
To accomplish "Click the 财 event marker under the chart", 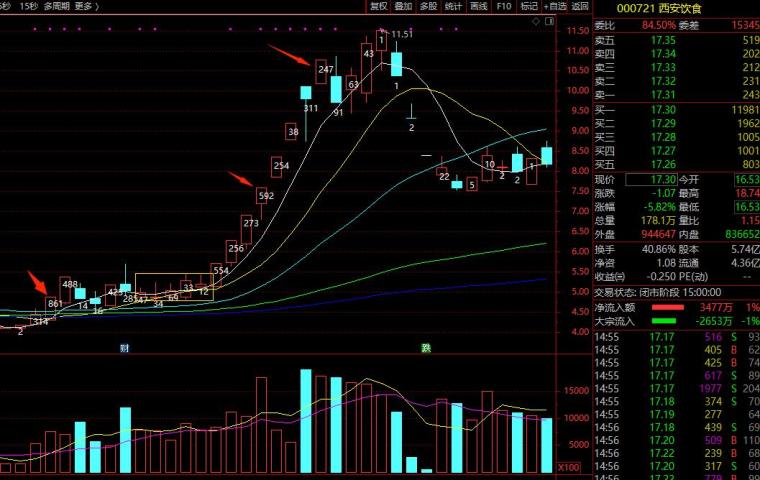I will tap(125, 348).
